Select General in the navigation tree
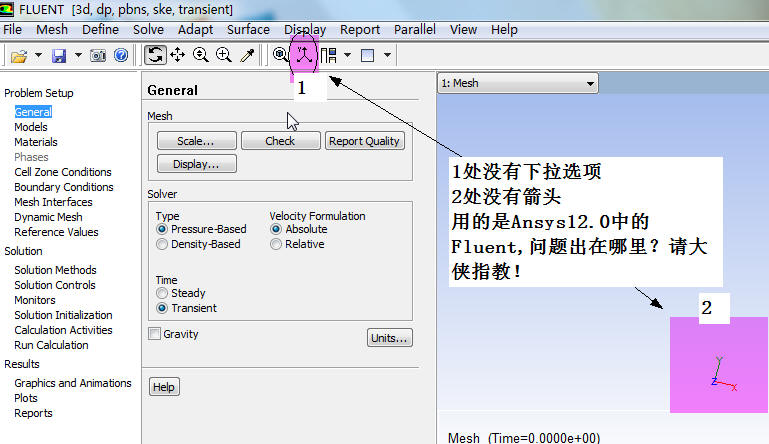This screenshot has height=444, width=769. coord(33,112)
